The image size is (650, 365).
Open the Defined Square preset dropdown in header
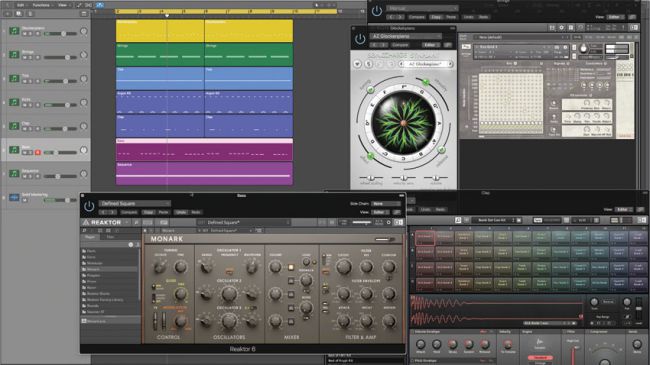135,203
